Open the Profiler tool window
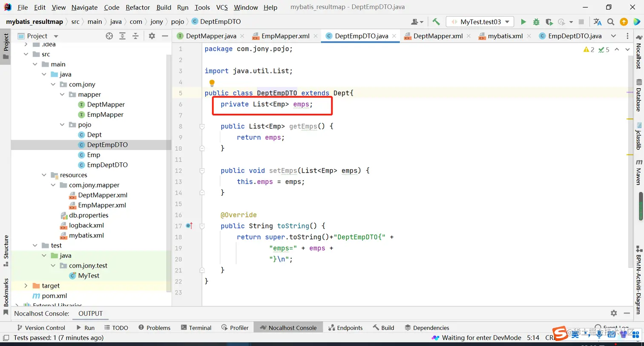 pos(235,328)
